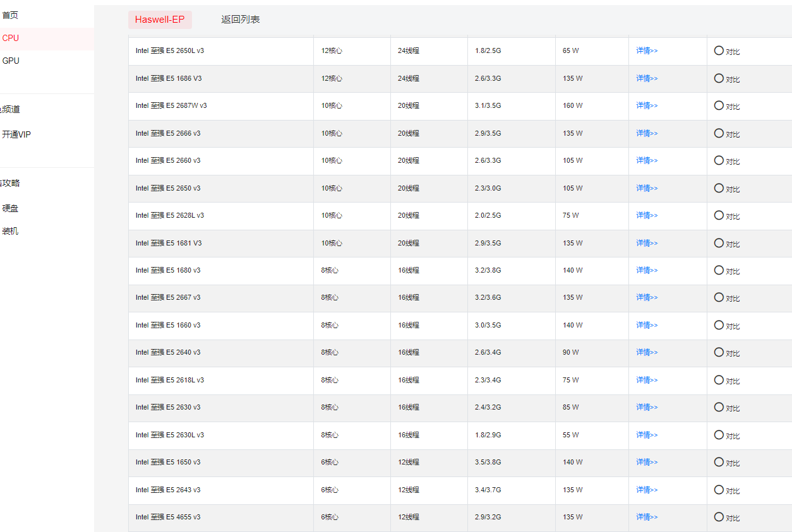Enable compare for E5 1650 v3
This screenshot has height=532, width=792.
[719, 462]
